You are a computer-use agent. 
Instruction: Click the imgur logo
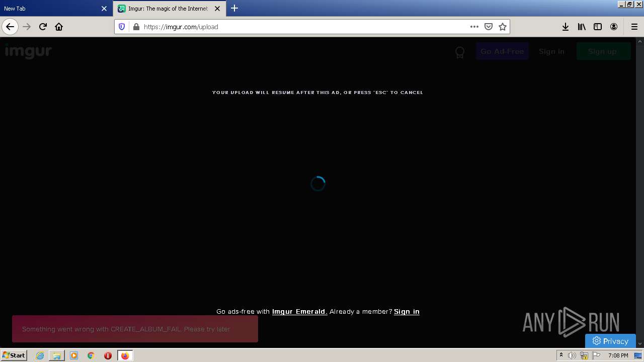[x=28, y=51]
